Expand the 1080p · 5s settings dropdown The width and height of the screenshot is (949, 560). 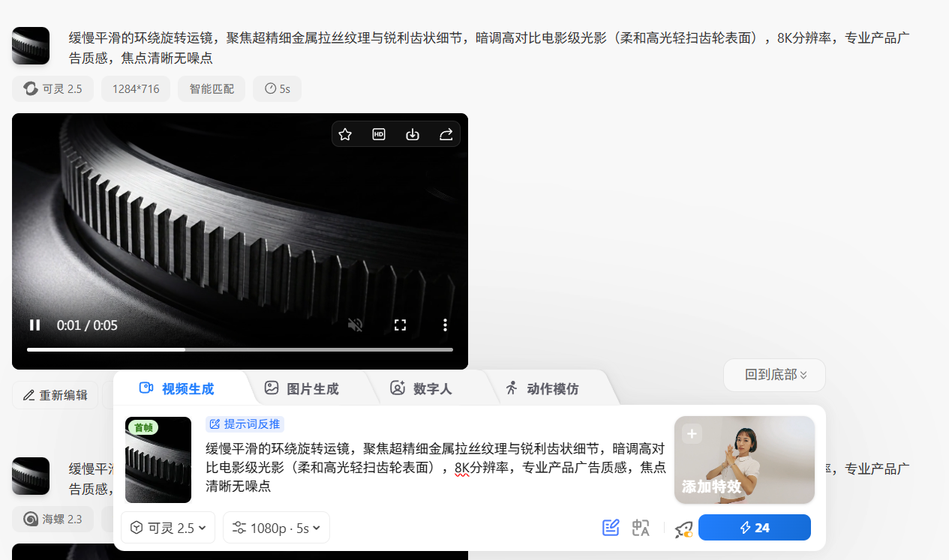point(276,528)
